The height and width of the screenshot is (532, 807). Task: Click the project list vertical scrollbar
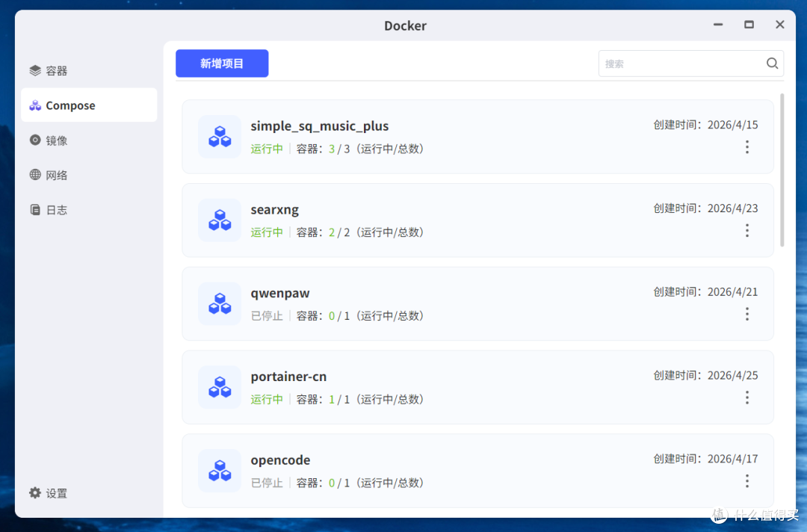tap(782, 170)
